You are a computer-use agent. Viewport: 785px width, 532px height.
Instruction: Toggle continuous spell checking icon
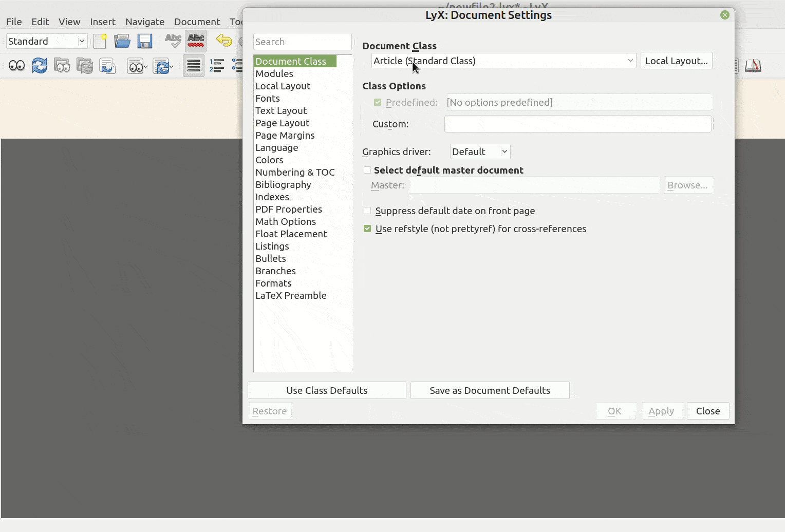(195, 41)
